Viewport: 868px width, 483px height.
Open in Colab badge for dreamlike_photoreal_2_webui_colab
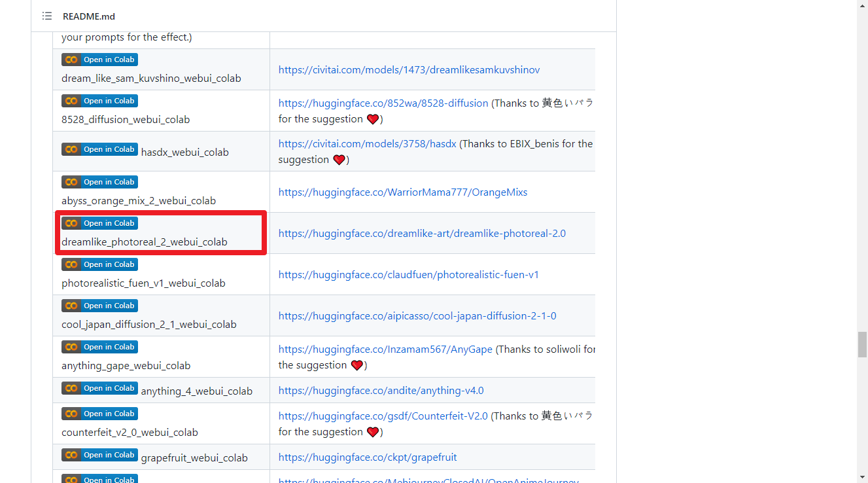(x=99, y=223)
